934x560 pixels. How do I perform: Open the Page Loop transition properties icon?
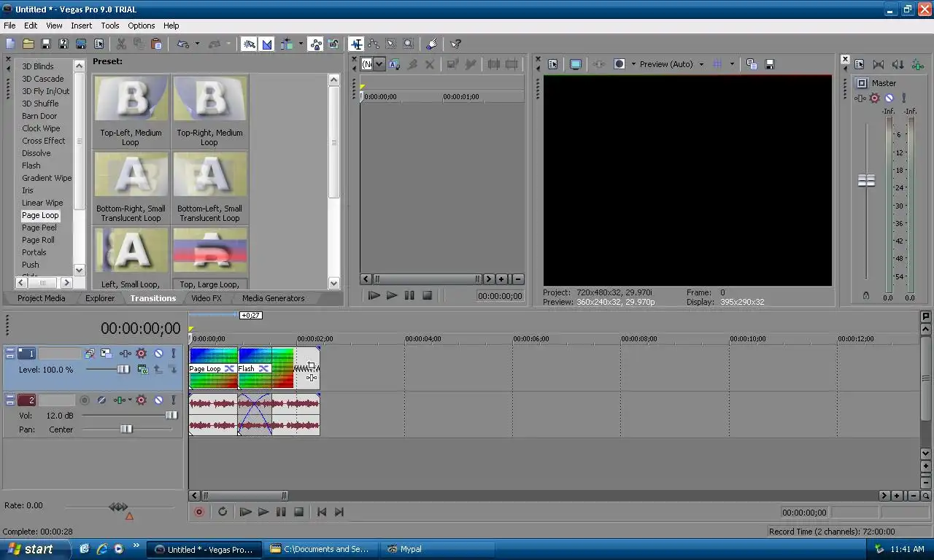[x=229, y=369]
